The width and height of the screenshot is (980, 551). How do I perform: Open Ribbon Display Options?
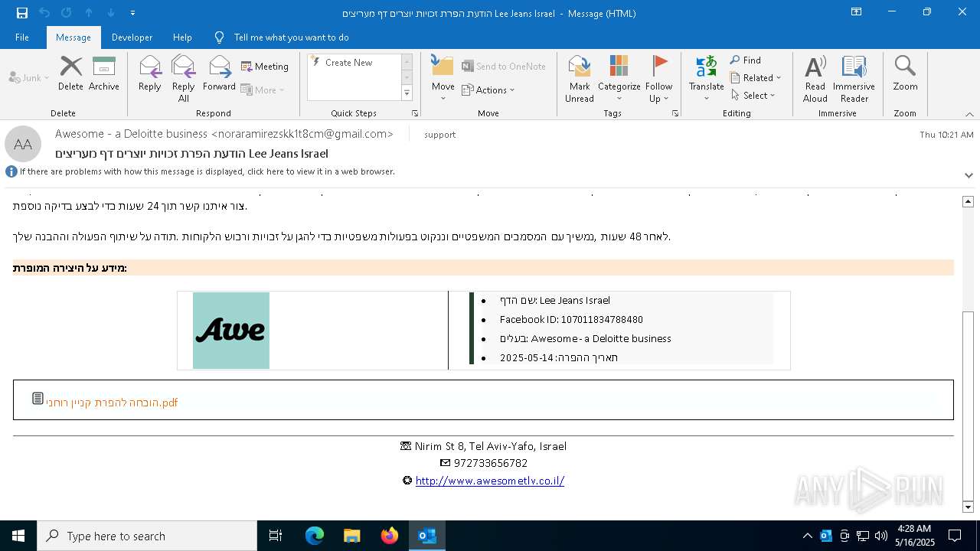pyautogui.click(x=857, y=12)
